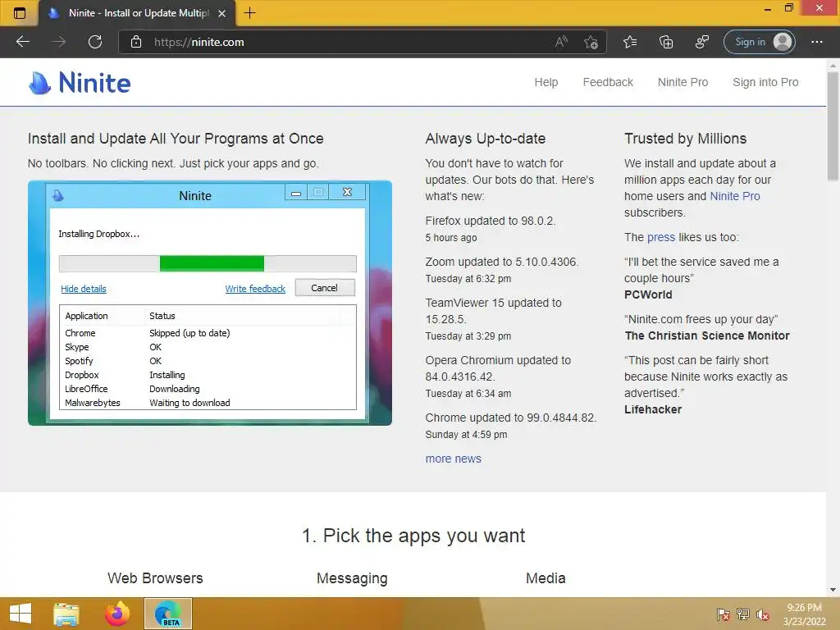Click the Sign in profile button
This screenshot has width=840, height=630.
[x=759, y=42]
